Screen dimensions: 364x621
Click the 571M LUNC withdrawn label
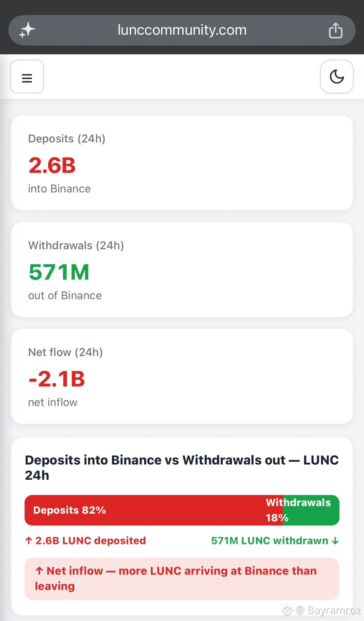pos(275,540)
